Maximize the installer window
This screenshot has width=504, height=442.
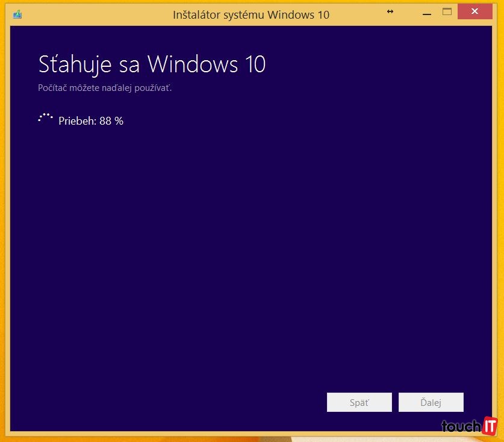tap(447, 11)
